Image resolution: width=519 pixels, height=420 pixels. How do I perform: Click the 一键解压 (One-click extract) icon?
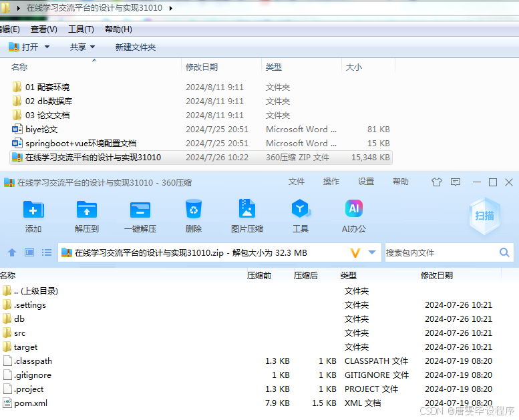(140, 210)
